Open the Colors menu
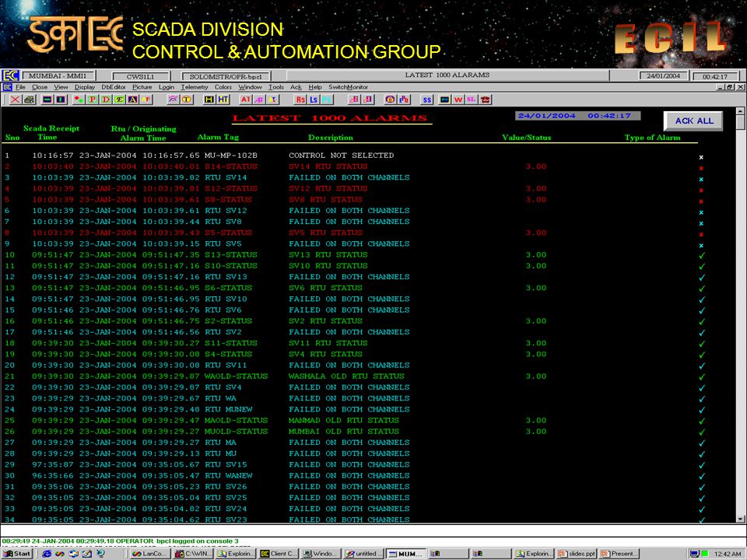Image resolution: width=747 pixels, height=560 pixels. (223, 87)
